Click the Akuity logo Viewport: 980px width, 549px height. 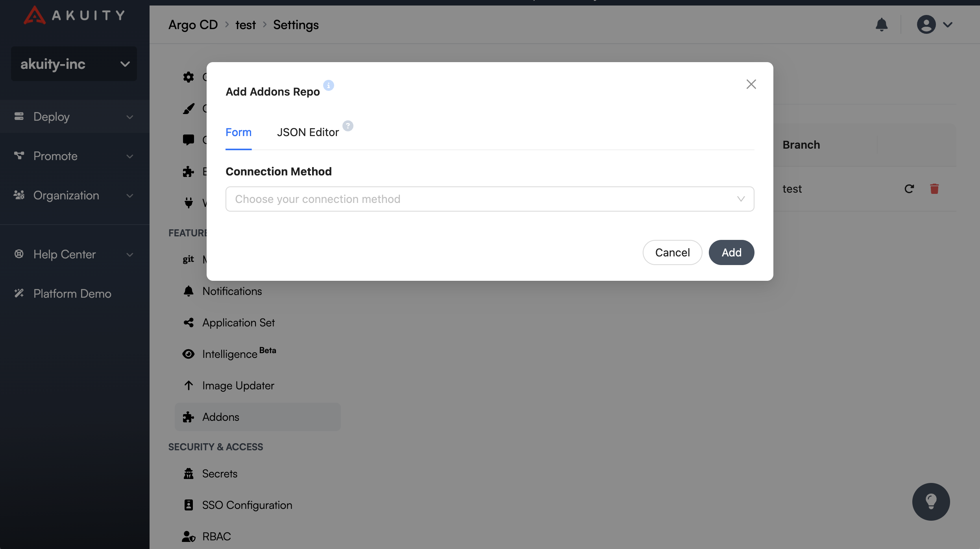point(74,15)
